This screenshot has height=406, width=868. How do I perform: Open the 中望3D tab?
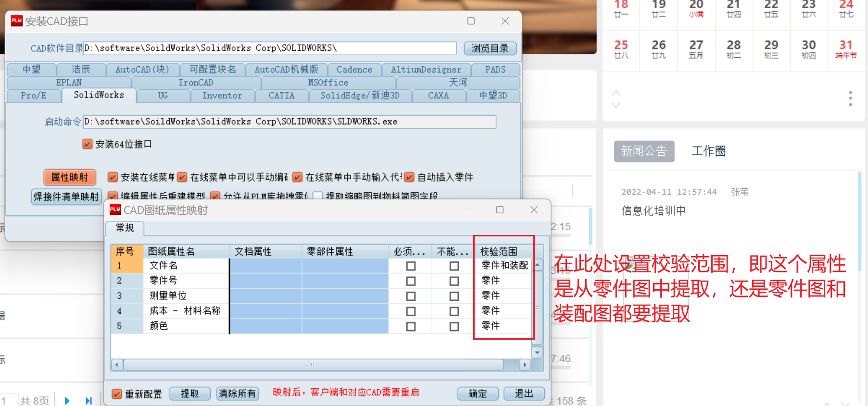point(493,96)
